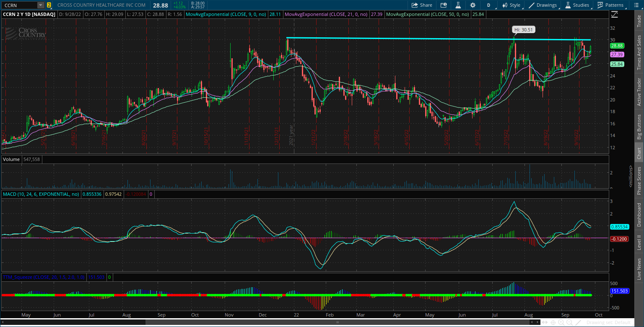Click the 547,558 volume value

(x=31, y=159)
